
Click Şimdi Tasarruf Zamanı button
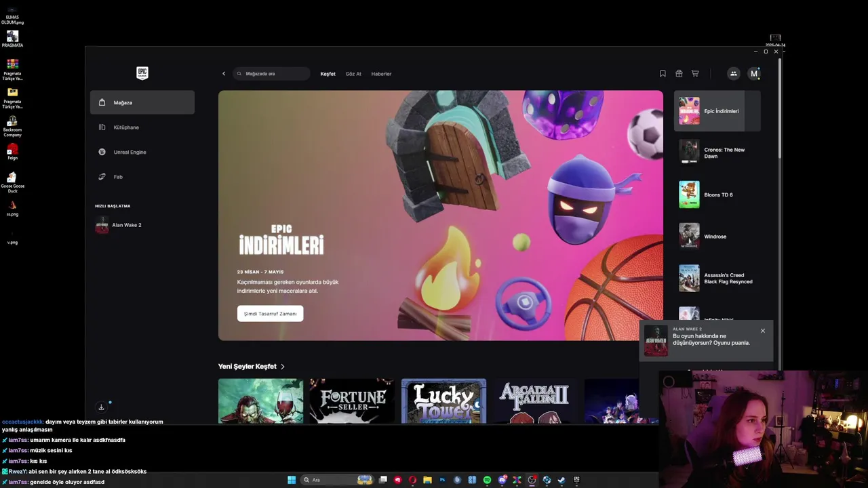coord(270,313)
